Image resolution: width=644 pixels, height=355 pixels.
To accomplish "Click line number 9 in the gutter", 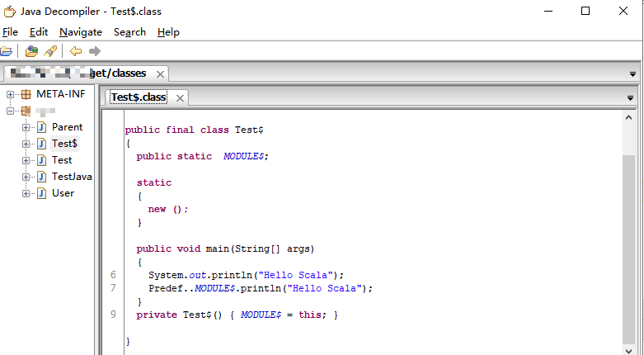I will click(113, 315).
